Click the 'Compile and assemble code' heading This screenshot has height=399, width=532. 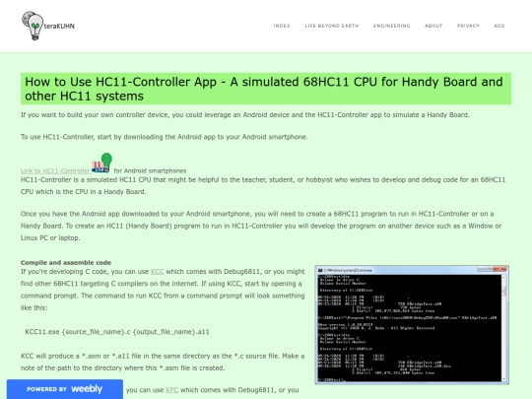tap(66, 263)
